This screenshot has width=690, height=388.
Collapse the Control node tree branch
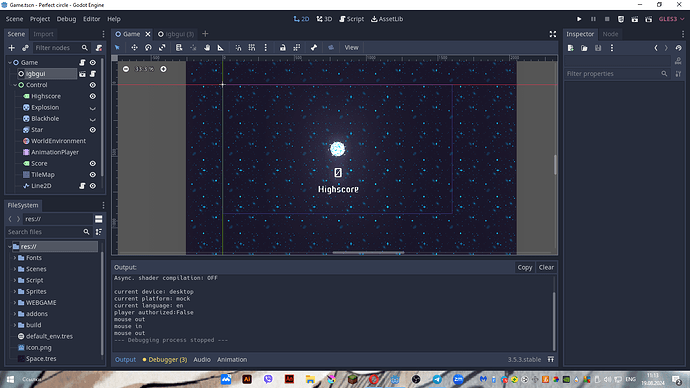pos(15,85)
